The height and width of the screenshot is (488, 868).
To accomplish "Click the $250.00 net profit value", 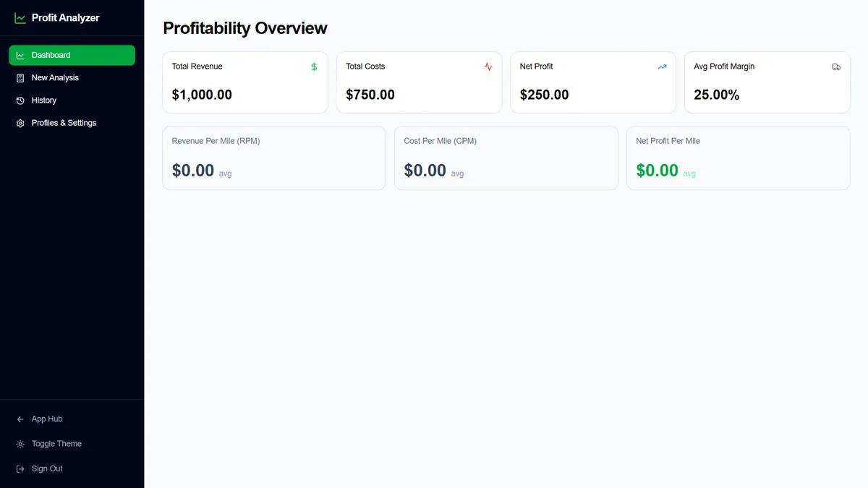I will coord(545,95).
